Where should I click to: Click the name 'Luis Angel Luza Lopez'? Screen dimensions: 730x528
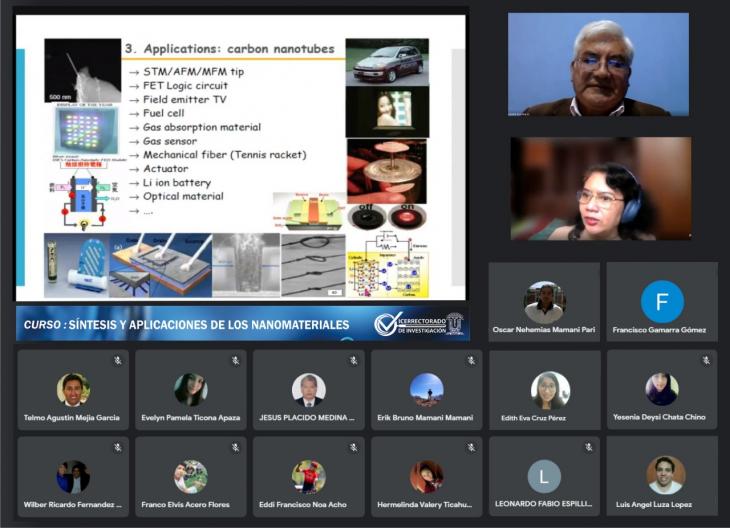coord(654,505)
